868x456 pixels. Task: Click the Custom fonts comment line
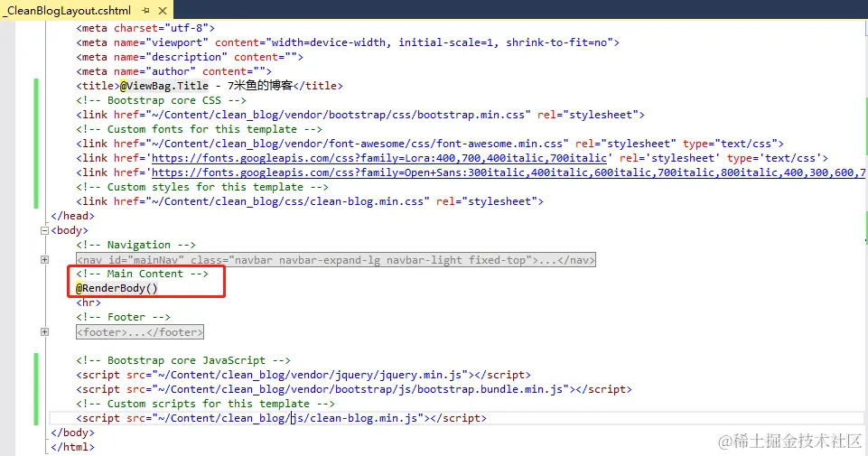click(x=200, y=129)
